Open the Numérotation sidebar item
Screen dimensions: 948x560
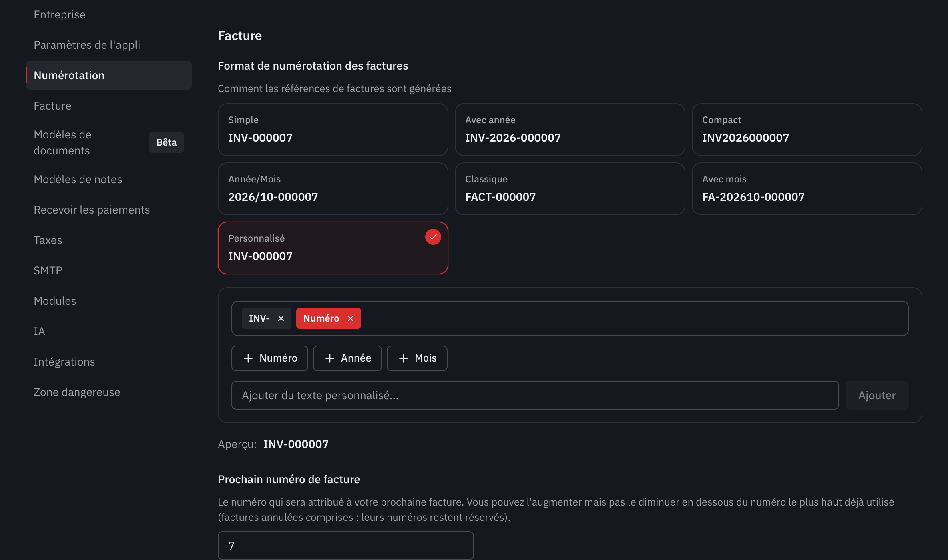pos(109,75)
